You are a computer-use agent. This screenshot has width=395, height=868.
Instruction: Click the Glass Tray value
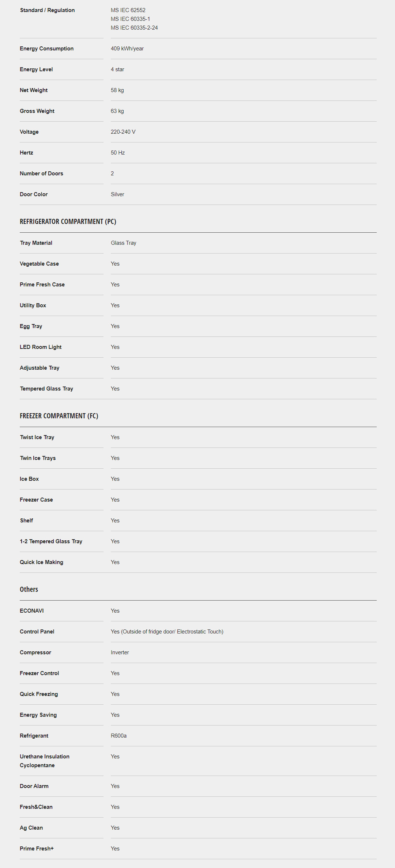(x=123, y=243)
